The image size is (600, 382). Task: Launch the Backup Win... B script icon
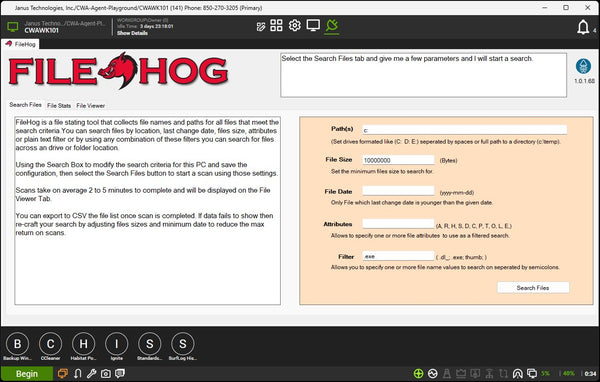[17, 344]
